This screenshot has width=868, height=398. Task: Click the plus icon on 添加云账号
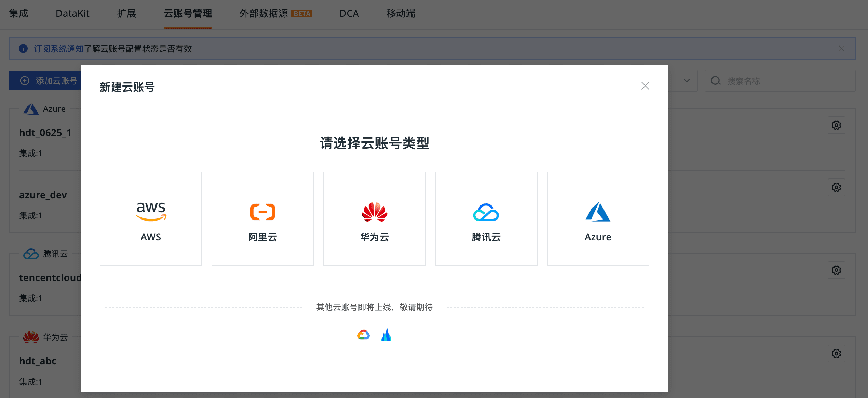(25, 81)
